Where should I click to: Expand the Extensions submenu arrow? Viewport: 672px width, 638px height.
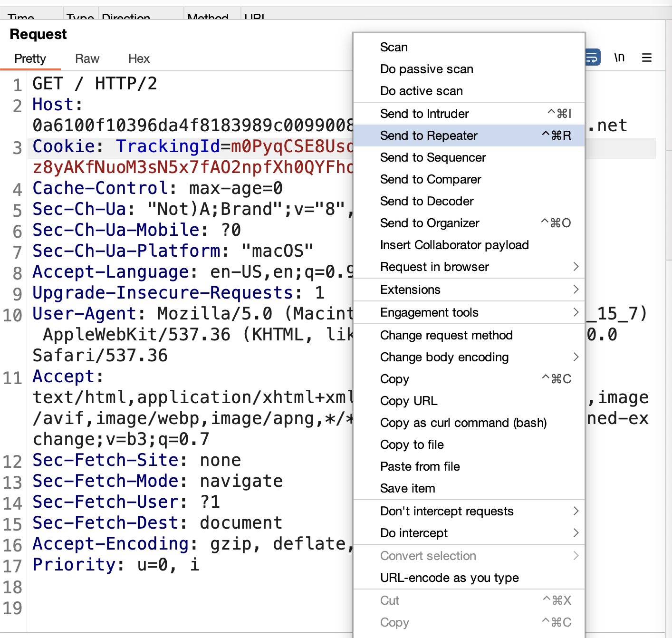click(x=576, y=290)
